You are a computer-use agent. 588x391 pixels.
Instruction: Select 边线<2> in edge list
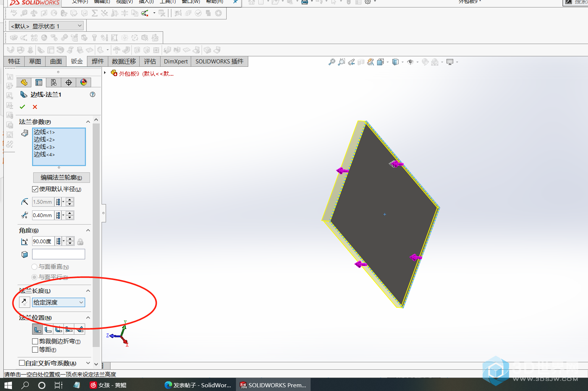click(x=44, y=140)
